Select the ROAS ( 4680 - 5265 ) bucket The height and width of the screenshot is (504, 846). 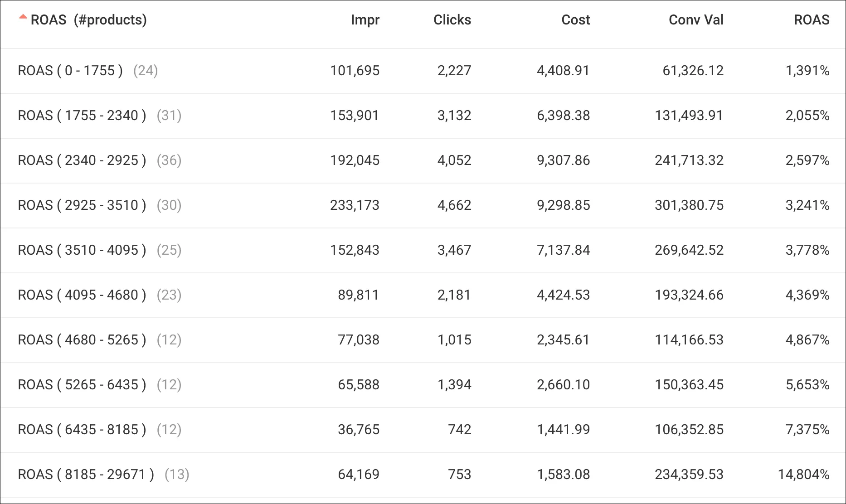[x=82, y=340]
